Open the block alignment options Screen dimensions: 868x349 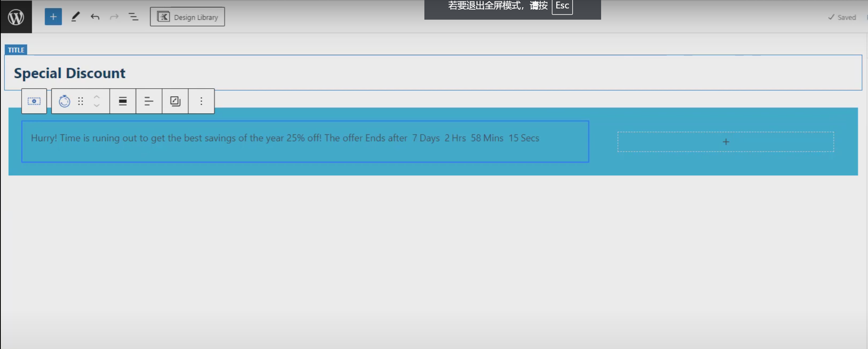point(123,101)
